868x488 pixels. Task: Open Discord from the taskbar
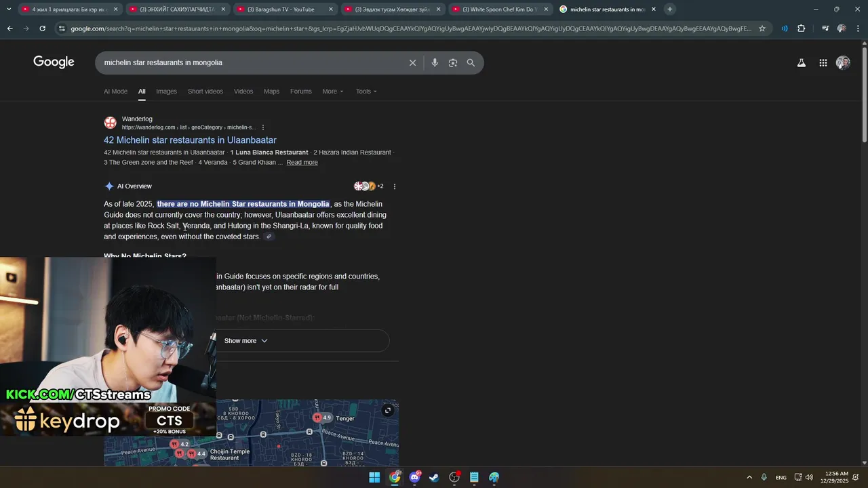tap(414, 477)
